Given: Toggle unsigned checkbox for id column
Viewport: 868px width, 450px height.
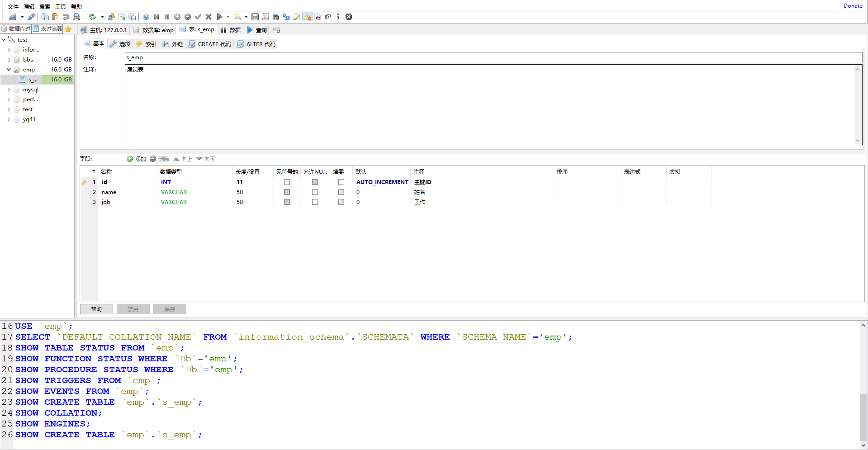Looking at the screenshot, I should pos(287,182).
